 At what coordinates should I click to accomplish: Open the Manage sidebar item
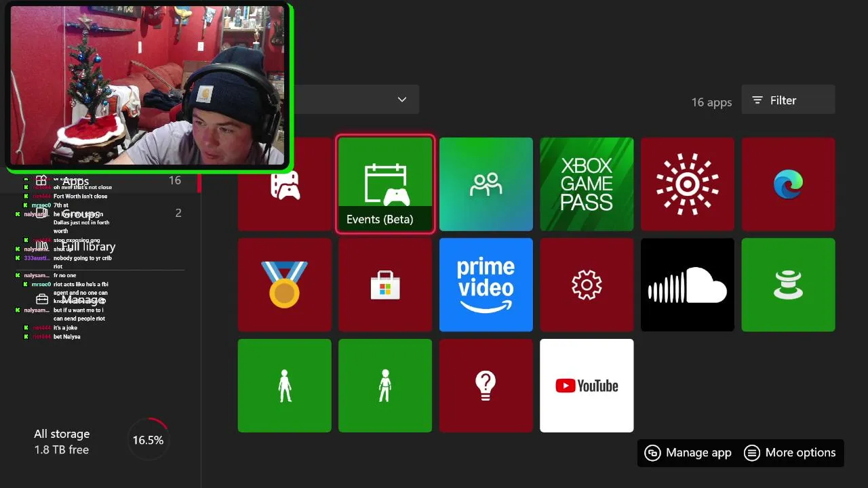tap(100, 300)
